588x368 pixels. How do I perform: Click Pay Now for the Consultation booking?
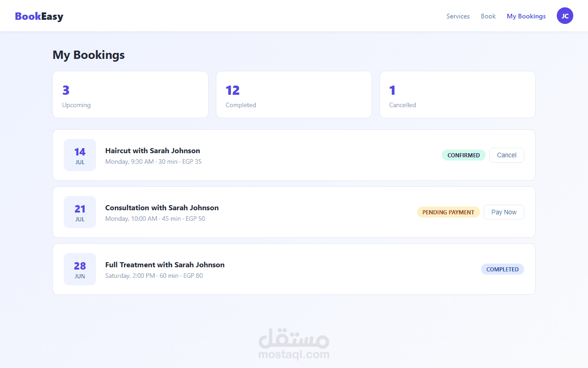(504, 212)
